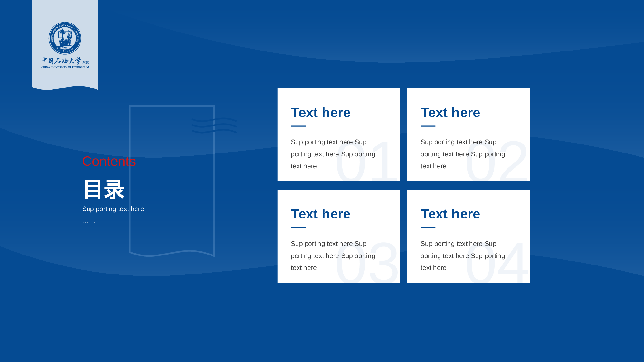Image resolution: width=644 pixels, height=362 pixels.
Task: Click supporting paragraph in card 02
Action: pyautogui.click(x=451, y=154)
